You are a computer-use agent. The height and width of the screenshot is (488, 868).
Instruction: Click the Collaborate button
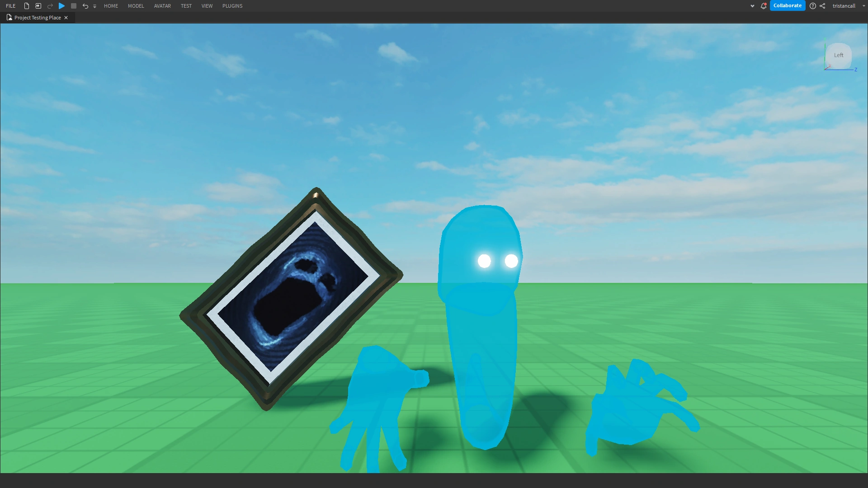tap(787, 5)
